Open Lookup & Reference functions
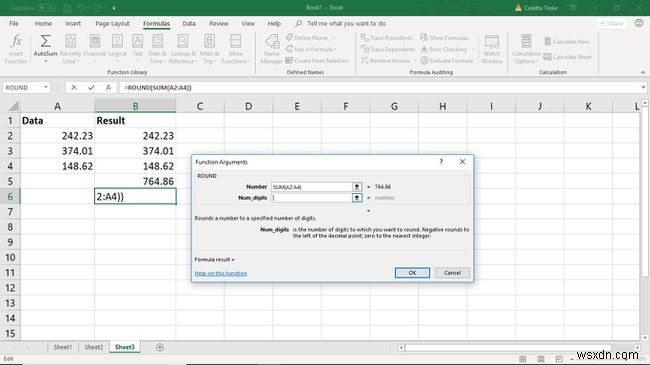Viewport: 650px width, 365px height. (x=183, y=49)
